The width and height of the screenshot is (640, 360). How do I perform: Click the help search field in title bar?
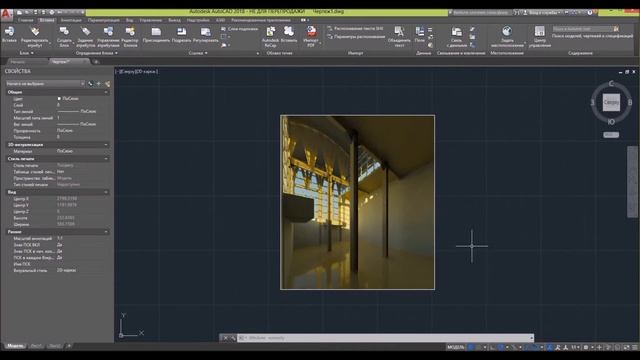tap(481, 13)
